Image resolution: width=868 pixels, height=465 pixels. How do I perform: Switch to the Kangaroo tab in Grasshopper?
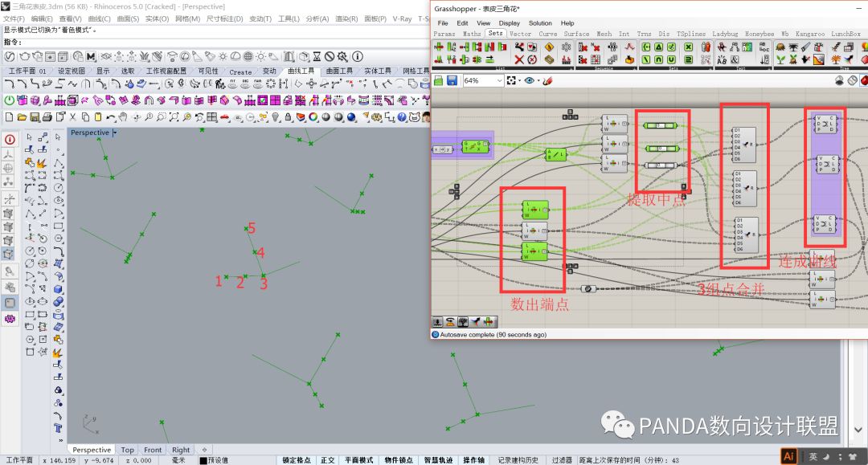tap(810, 34)
